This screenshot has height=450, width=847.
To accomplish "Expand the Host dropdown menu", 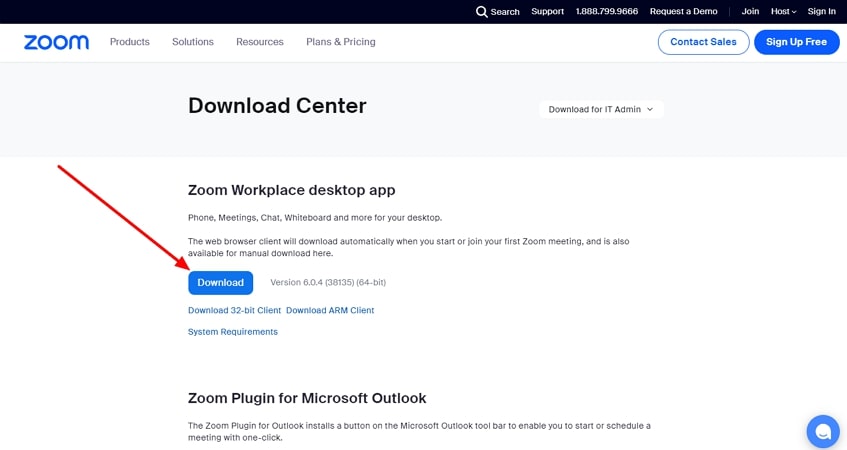I will 783,12.
